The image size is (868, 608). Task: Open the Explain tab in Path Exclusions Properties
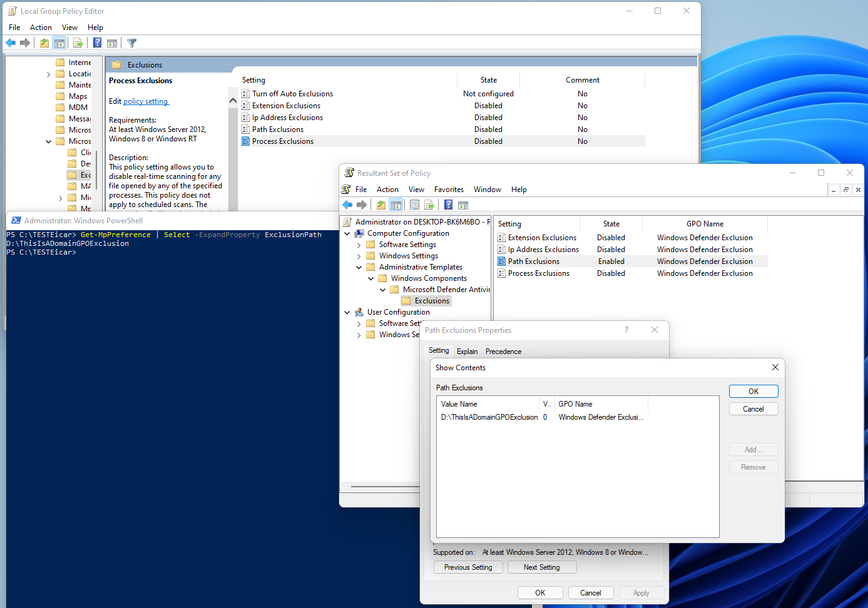tap(467, 351)
